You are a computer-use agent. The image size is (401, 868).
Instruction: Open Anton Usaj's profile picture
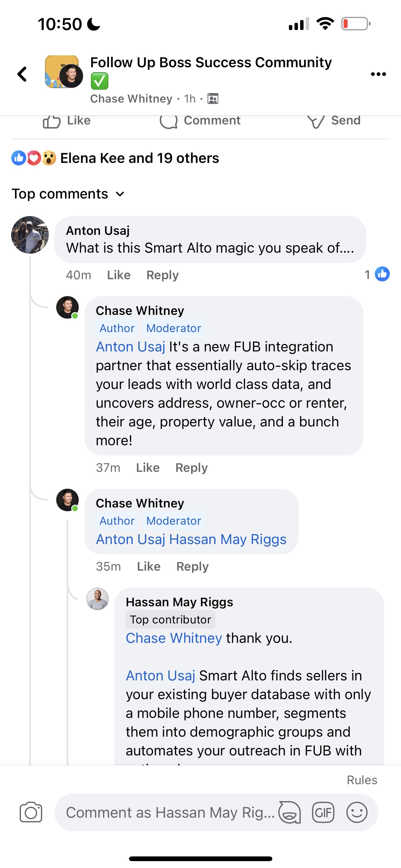[30, 235]
